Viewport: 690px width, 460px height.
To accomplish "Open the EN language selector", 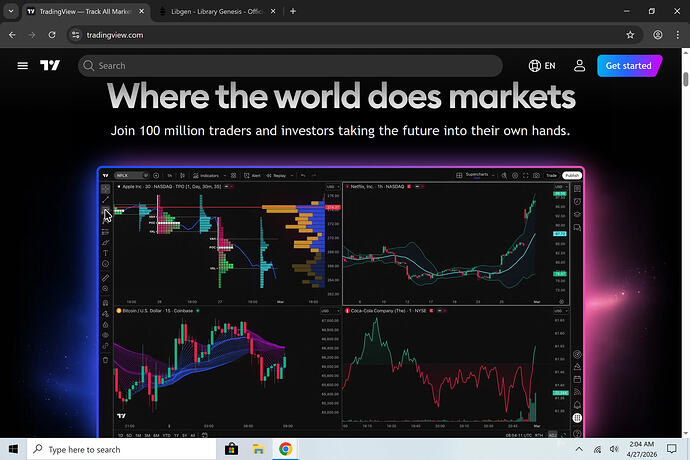I will [x=542, y=66].
